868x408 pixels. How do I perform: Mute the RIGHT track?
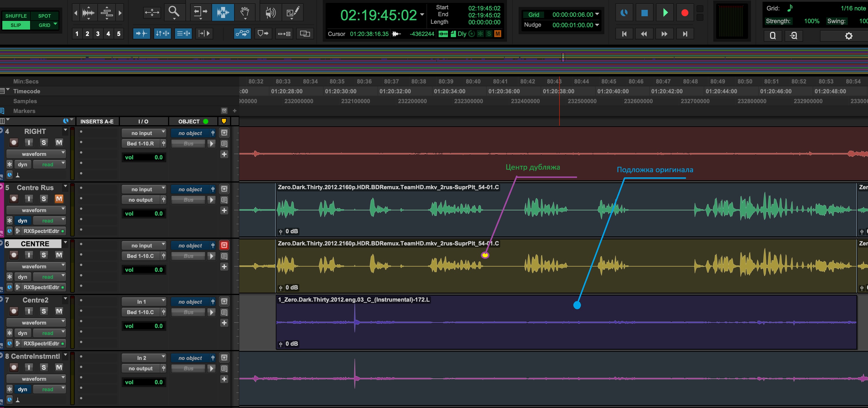point(59,143)
